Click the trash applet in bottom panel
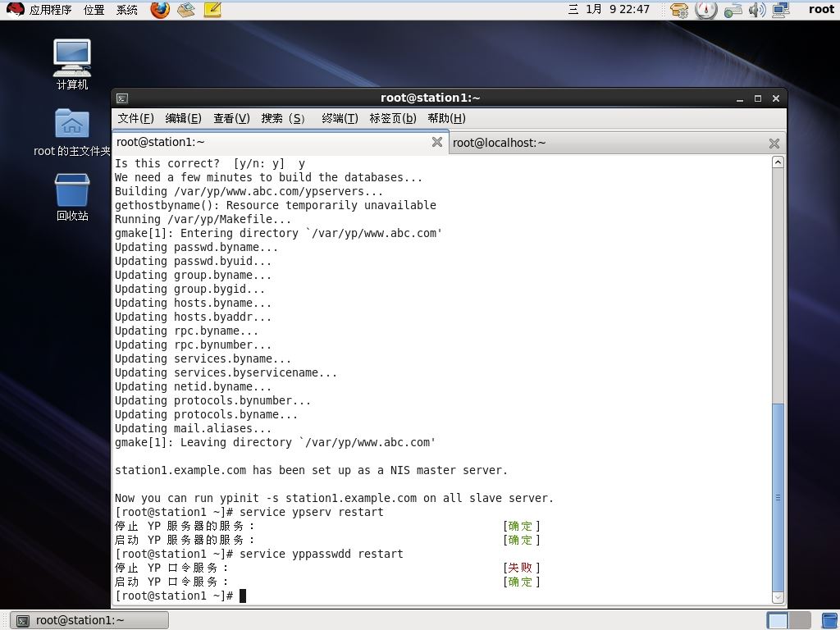Image resolution: width=840 pixels, height=630 pixels. pos(830,620)
